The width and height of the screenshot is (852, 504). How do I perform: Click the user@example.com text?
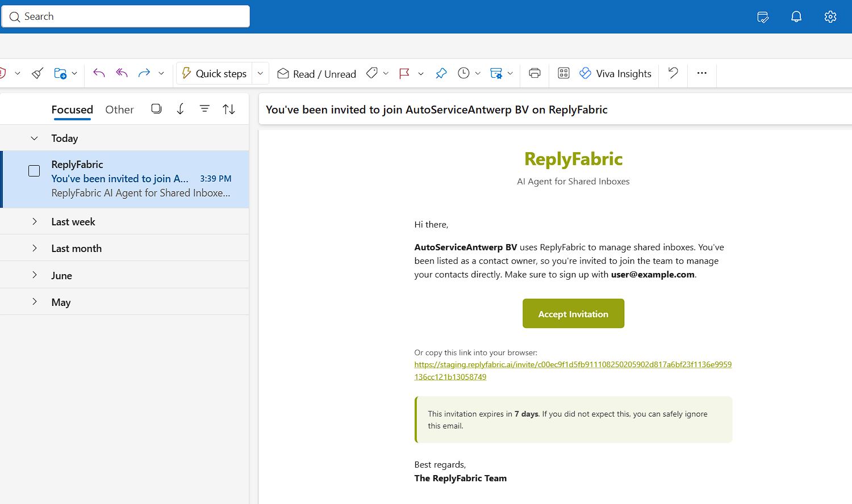[653, 275]
